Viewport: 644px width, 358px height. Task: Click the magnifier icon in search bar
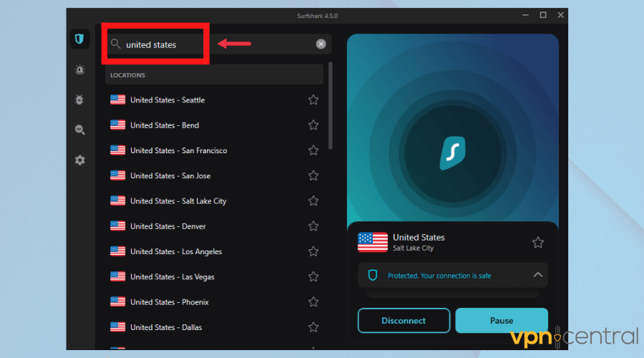(x=115, y=44)
